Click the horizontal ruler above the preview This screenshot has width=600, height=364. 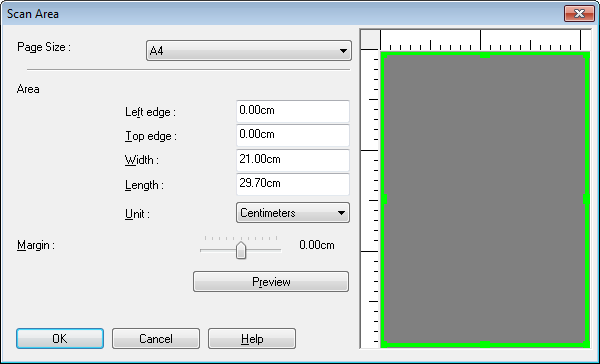click(x=485, y=40)
